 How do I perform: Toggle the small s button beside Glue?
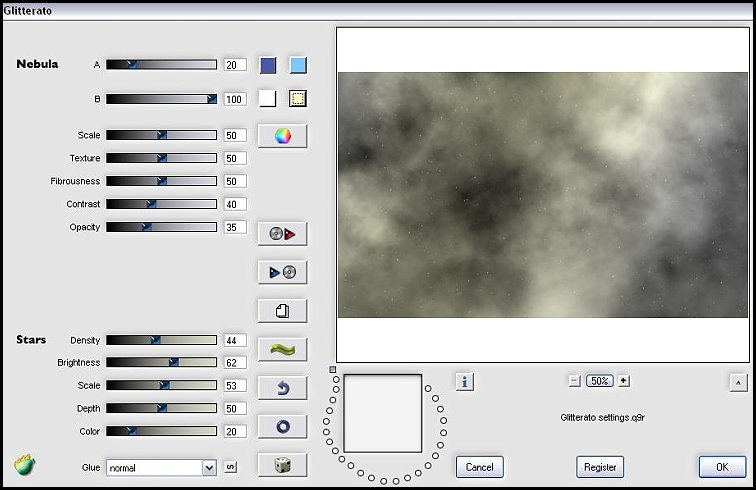point(230,467)
